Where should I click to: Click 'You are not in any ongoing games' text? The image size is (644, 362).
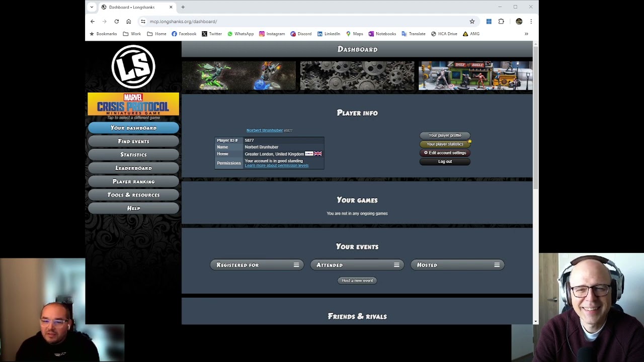(x=357, y=213)
